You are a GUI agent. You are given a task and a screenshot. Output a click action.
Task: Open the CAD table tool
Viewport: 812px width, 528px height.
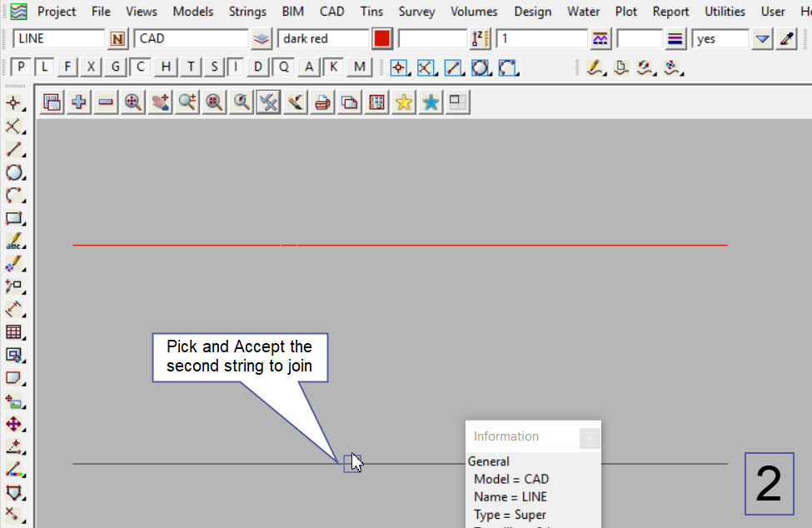(13, 332)
